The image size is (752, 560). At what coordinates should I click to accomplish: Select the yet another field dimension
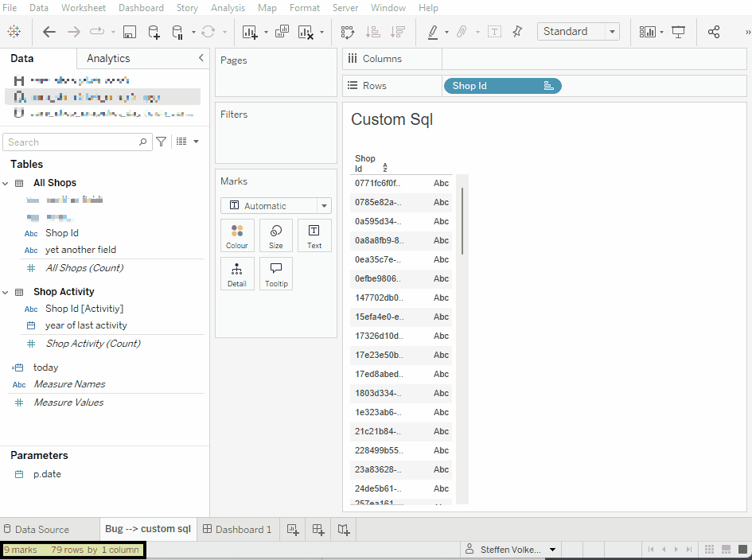click(x=80, y=250)
